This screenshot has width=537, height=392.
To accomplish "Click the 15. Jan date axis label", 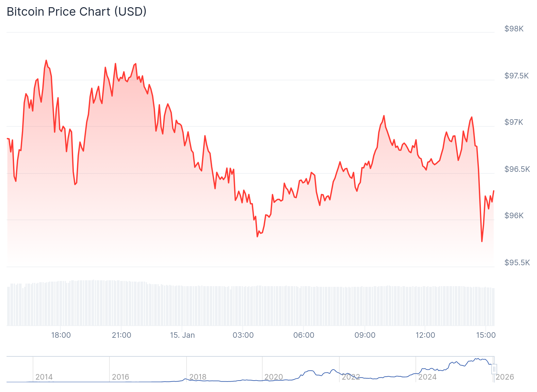I will point(182,335).
